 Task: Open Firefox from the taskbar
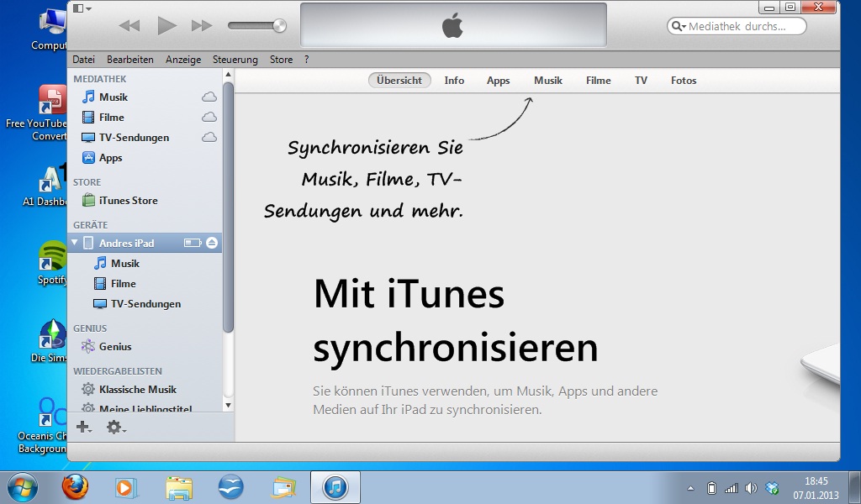(75, 486)
